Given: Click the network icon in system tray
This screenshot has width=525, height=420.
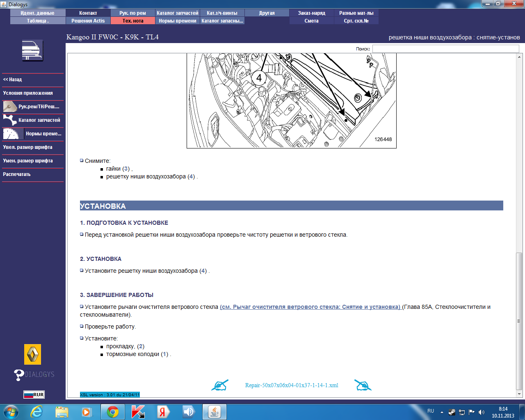Looking at the screenshot, I should [461, 412].
